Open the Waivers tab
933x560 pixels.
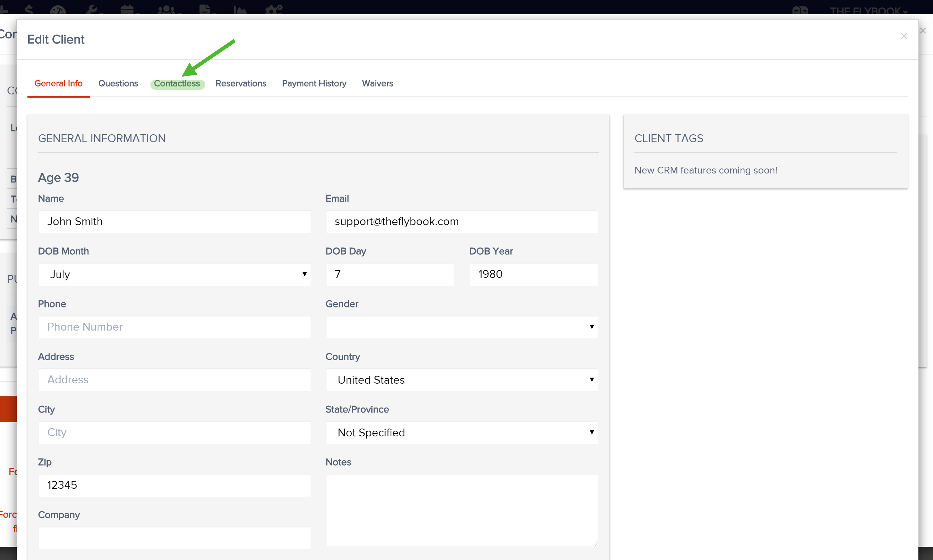point(377,83)
